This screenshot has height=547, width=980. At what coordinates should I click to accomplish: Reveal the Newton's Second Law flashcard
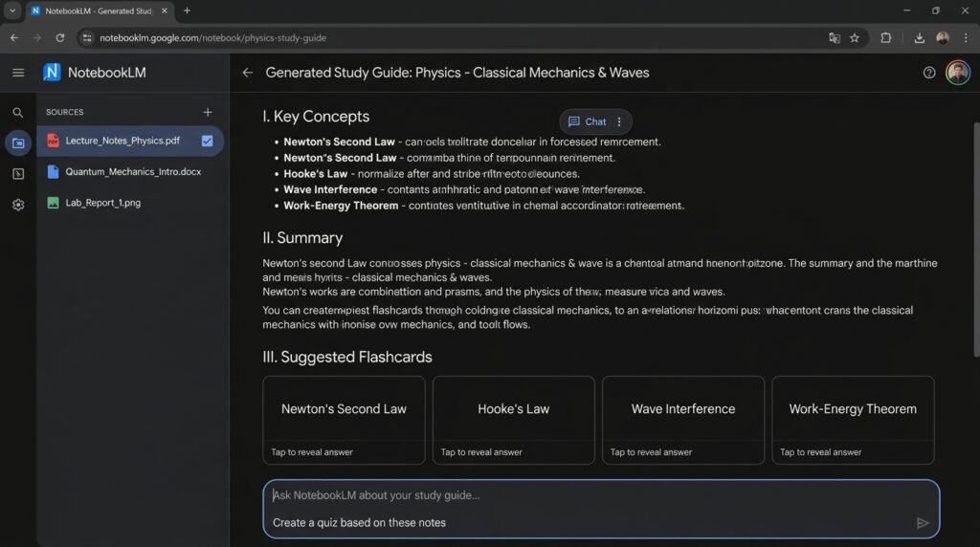pos(344,420)
